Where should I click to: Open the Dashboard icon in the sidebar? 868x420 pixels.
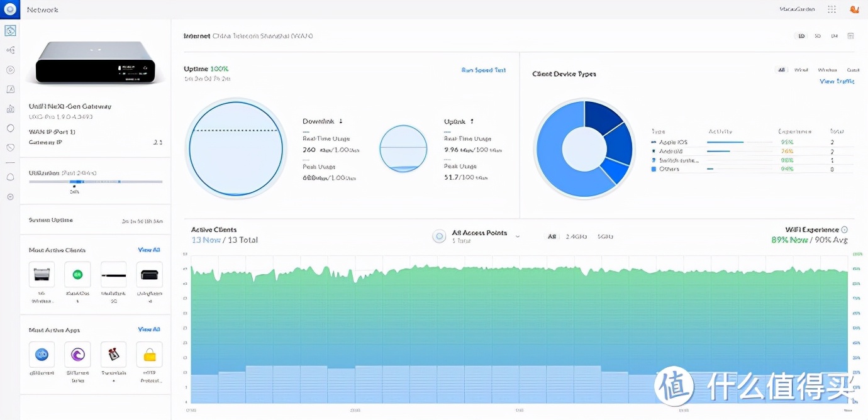[x=10, y=31]
